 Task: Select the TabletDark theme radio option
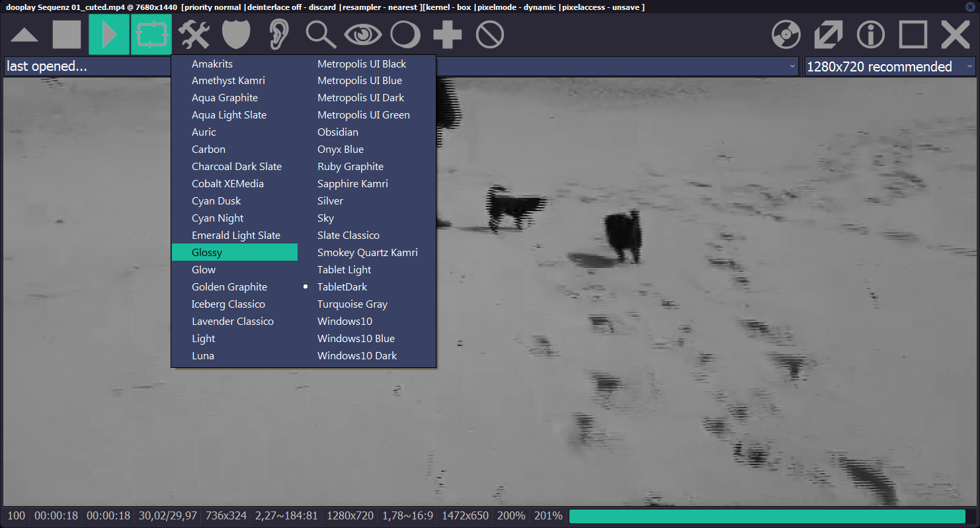[342, 287]
